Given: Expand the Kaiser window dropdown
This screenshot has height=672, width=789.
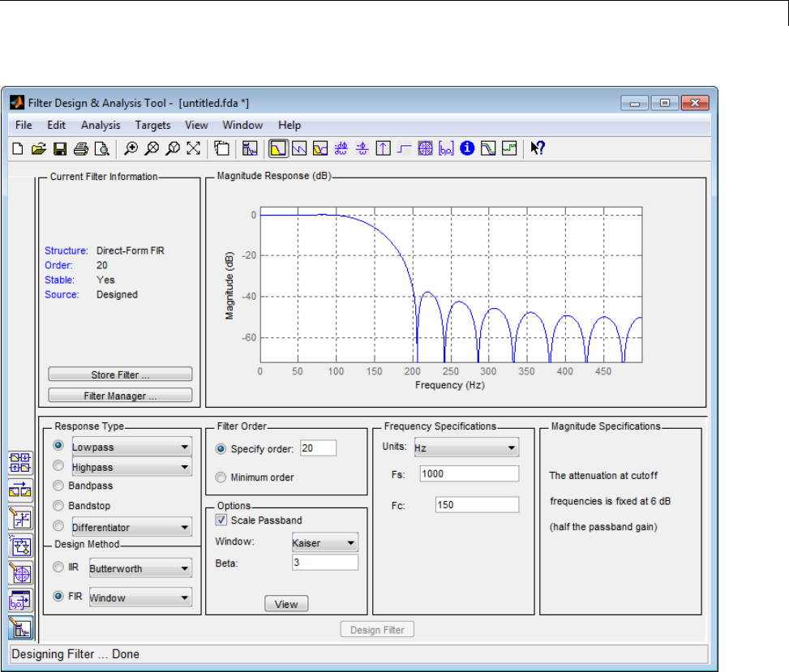Looking at the screenshot, I should coord(324,542).
